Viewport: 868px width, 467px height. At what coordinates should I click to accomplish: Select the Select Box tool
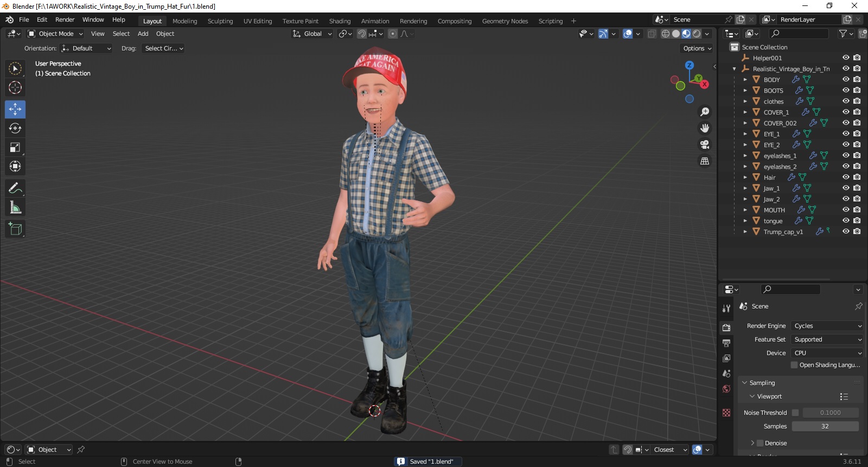pyautogui.click(x=15, y=68)
